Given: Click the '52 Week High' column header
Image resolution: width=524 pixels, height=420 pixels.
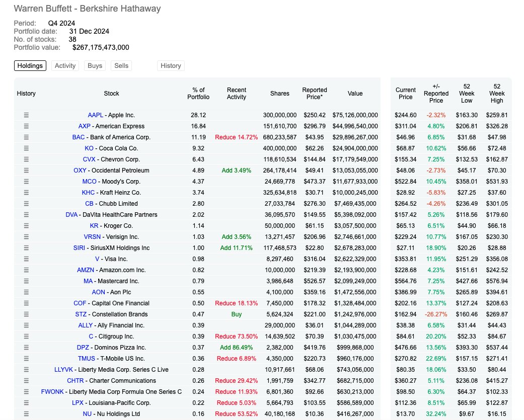Looking at the screenshot, I should pos(497,94).
